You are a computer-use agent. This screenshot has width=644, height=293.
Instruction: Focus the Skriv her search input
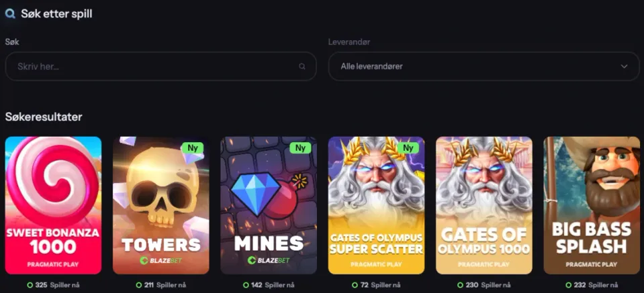coord(160,66)
